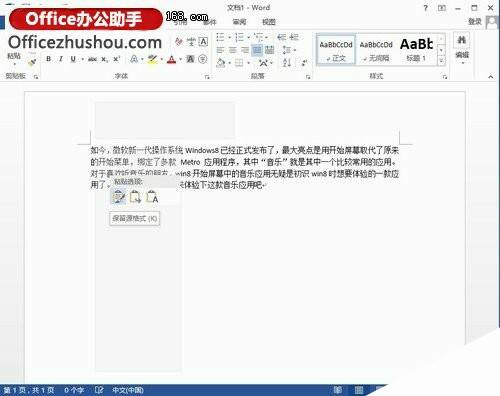Image resolution: width=500 pixels, height=396 pixels.
Task: Toggle underline formatting
Action: coord(73,59)
